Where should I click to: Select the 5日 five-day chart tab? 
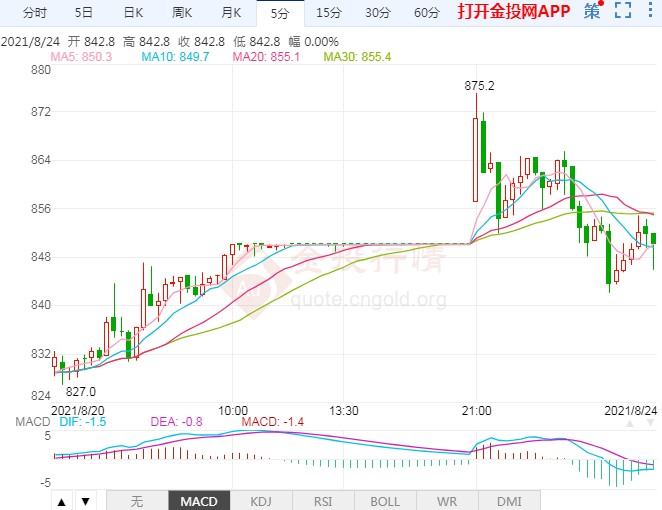tap(84, 13)
